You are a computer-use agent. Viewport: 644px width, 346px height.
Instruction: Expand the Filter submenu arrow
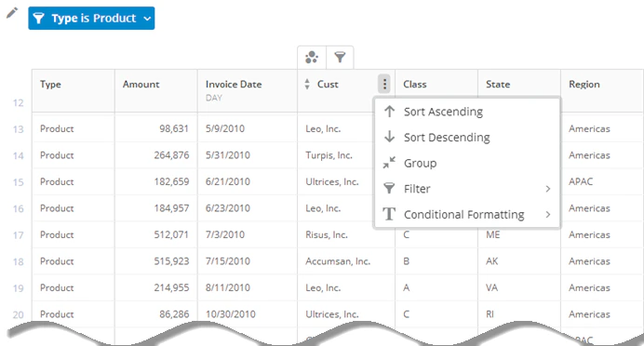547,189
